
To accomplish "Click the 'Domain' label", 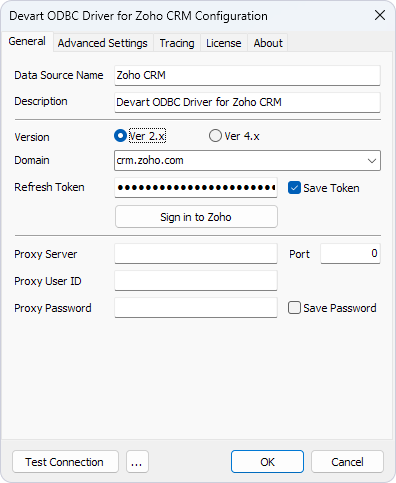I will (x=32, y=160).
